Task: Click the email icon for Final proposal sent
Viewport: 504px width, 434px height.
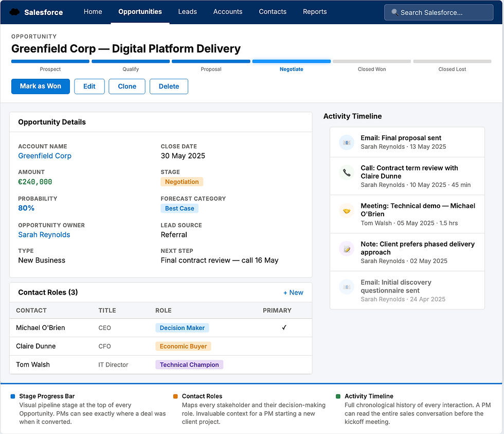Action: point(347,142)
